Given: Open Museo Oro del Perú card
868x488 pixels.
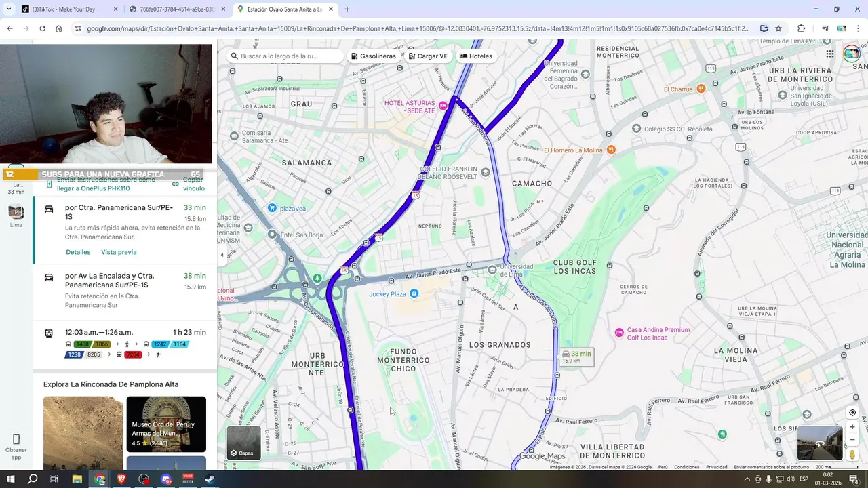Looking at the screenshot, I should coord(166,424).
